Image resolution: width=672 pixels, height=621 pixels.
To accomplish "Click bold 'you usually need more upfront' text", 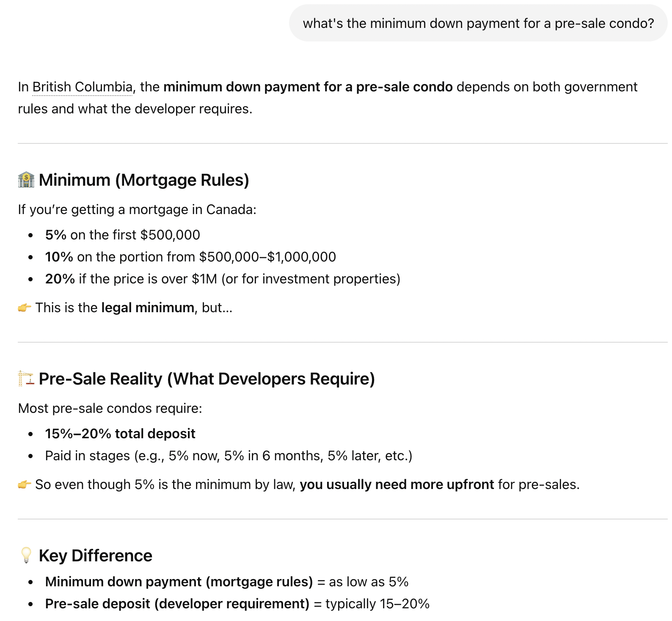I will (x=397, y=484).
